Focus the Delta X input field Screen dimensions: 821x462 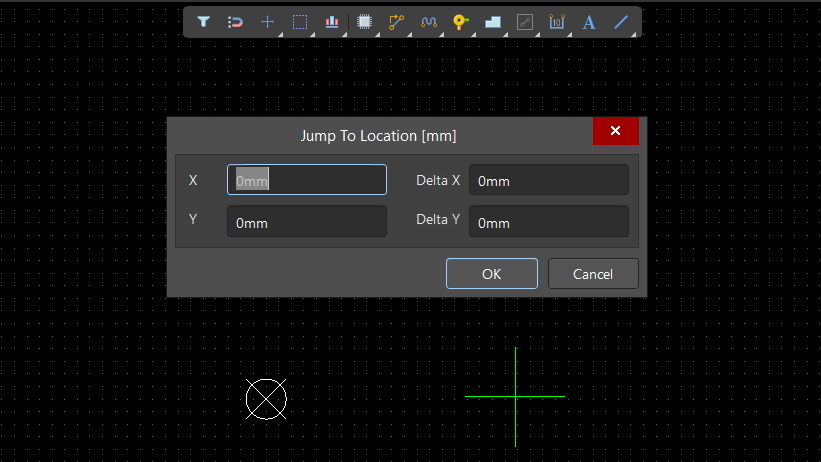click(548, 180)
